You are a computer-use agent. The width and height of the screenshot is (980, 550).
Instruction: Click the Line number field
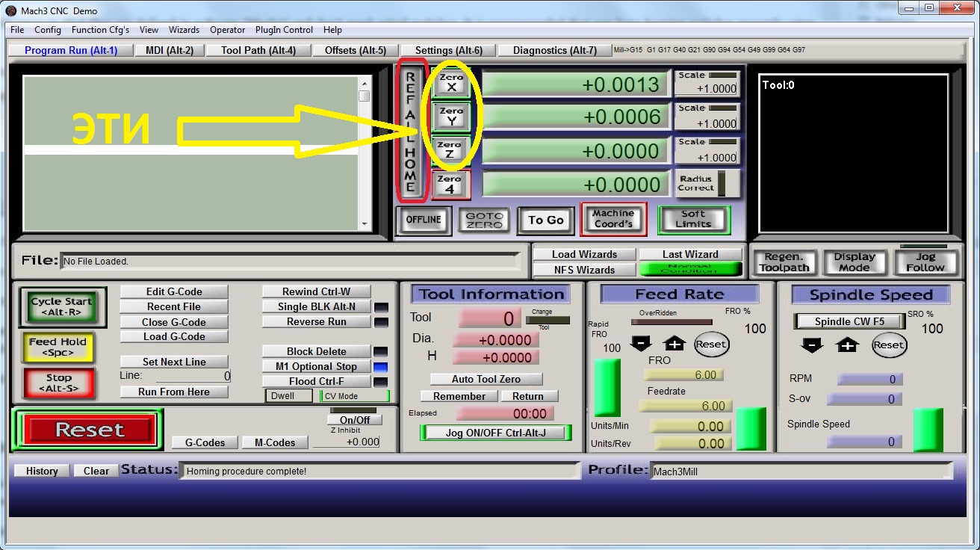(193, 376)
